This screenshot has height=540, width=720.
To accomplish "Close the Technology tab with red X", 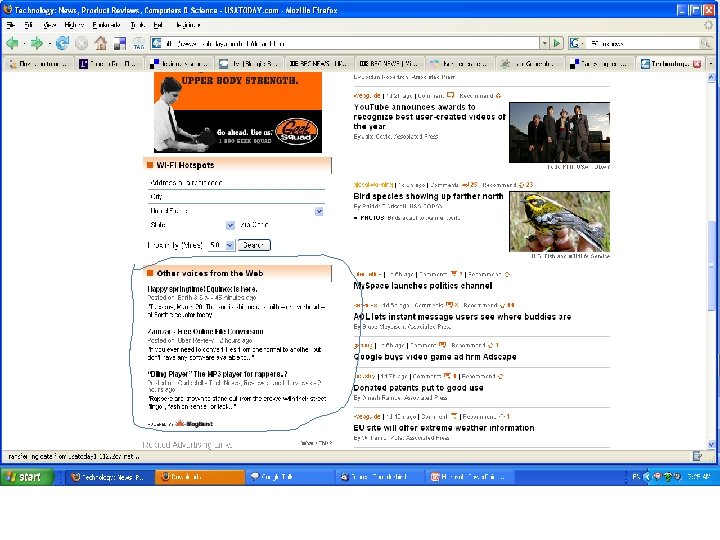I will [697, 64].
